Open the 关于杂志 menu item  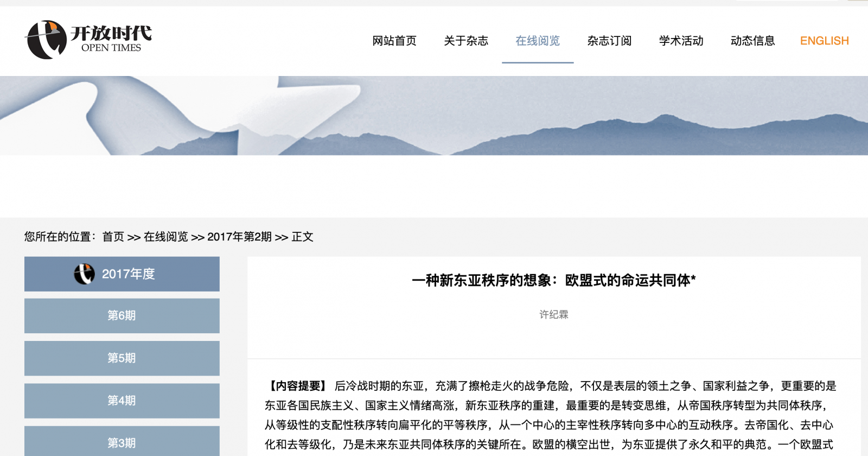tap(465, 41)
